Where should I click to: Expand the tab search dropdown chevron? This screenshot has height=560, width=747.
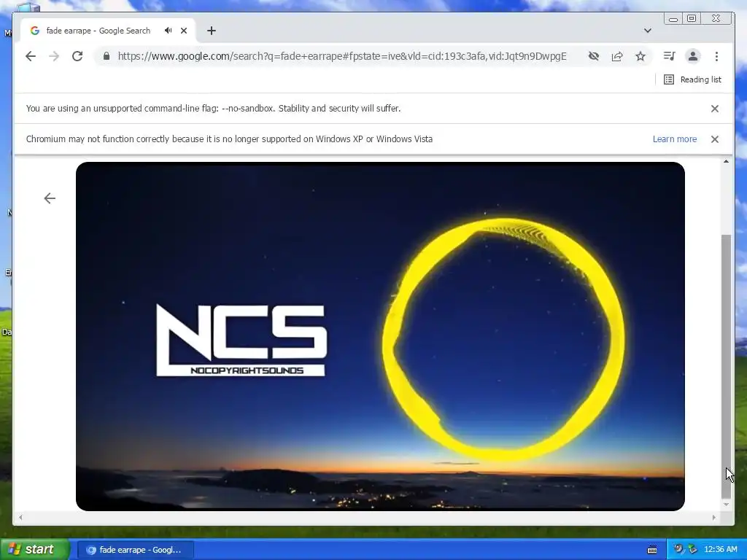point(648,31)
